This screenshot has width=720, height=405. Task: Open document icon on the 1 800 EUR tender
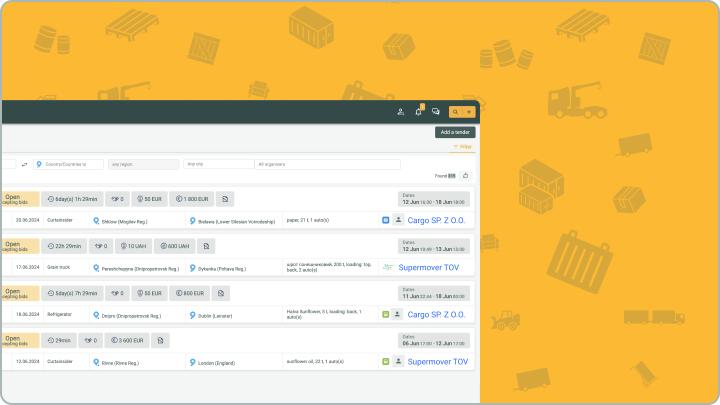225,199
